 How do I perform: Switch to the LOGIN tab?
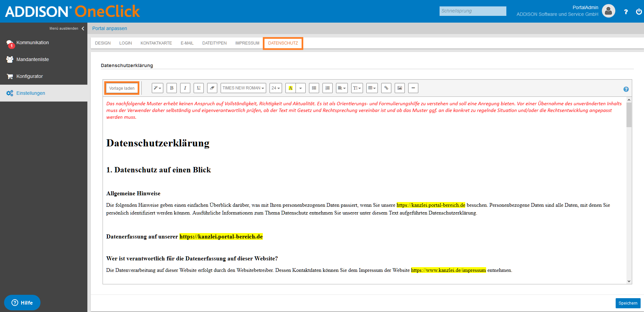coord(125,43)
